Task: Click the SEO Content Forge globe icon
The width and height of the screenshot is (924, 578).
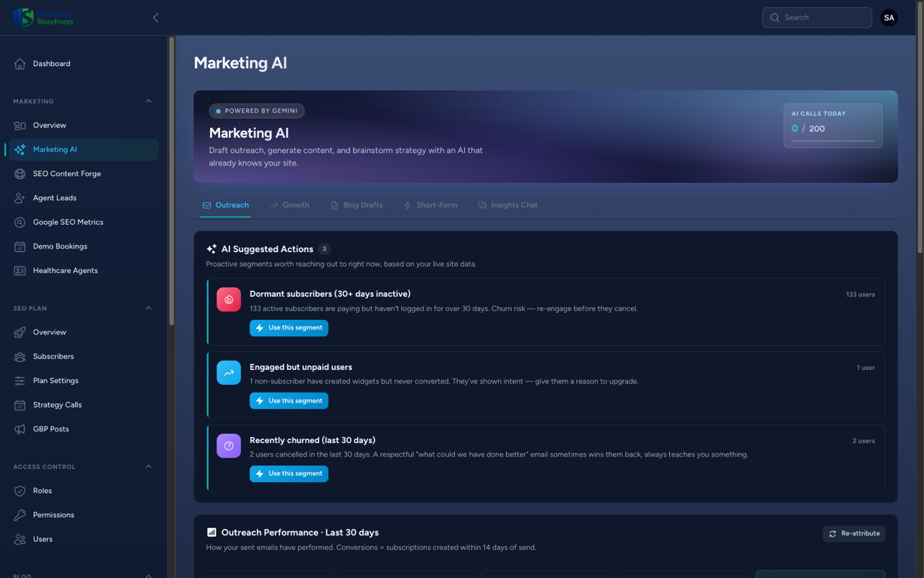Action: click(19, 174)
